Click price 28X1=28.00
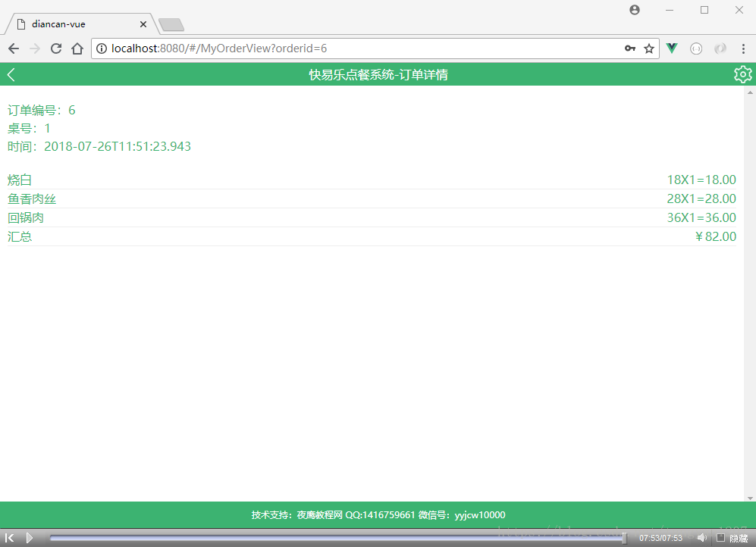 point(701,198)
